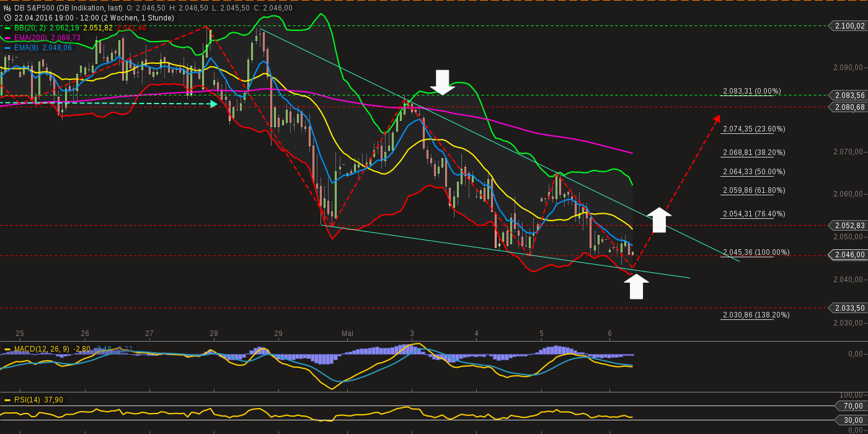Click Fibonacci label 2.068,81 (38.20%)

754,153
